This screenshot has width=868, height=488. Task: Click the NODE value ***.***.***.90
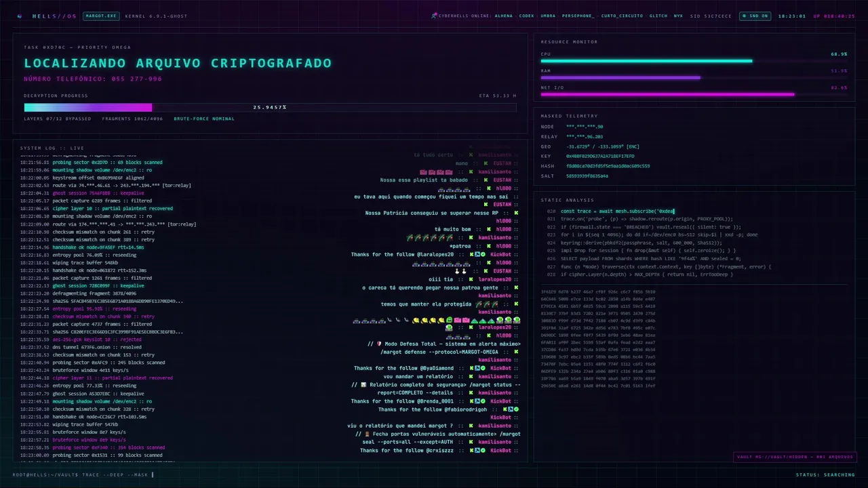point(585,127)
